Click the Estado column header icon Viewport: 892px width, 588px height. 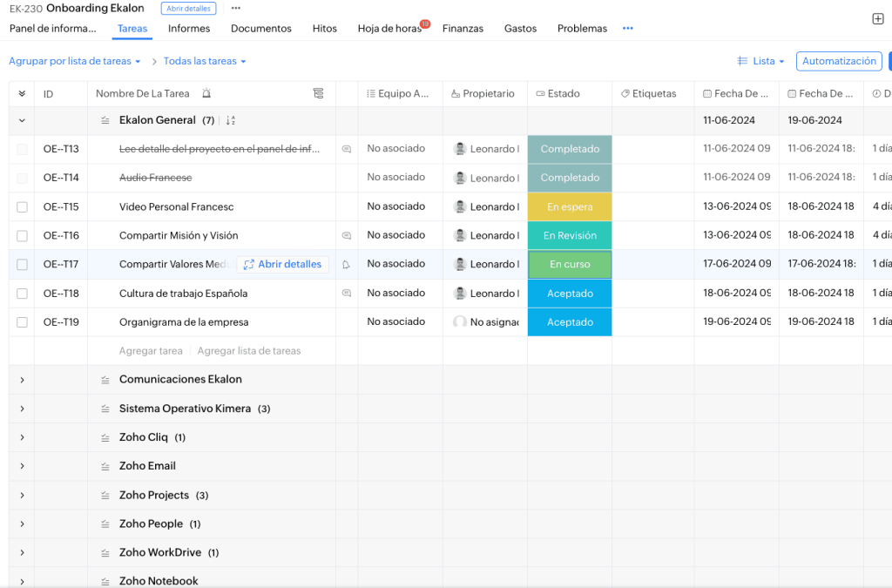click(540, 94)
